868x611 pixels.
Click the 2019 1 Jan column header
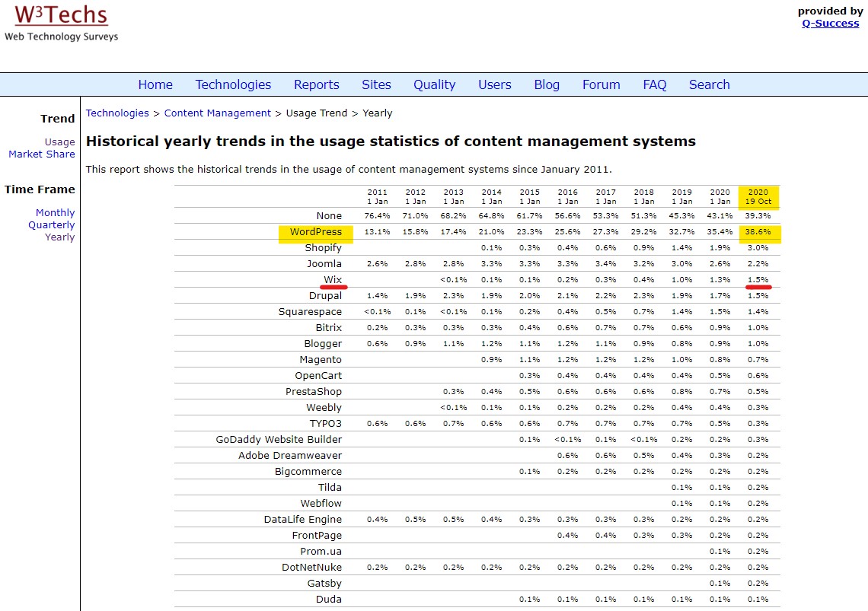(681, 197)
